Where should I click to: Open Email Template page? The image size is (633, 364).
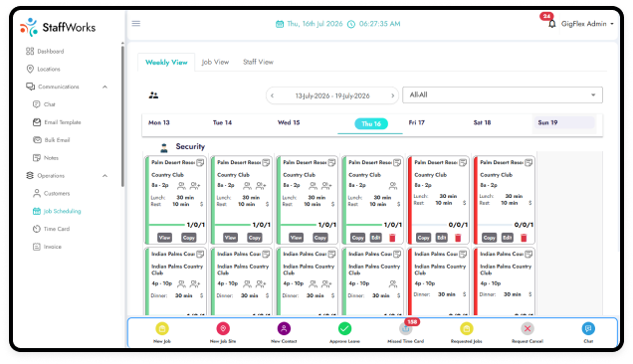coord(57,122)
